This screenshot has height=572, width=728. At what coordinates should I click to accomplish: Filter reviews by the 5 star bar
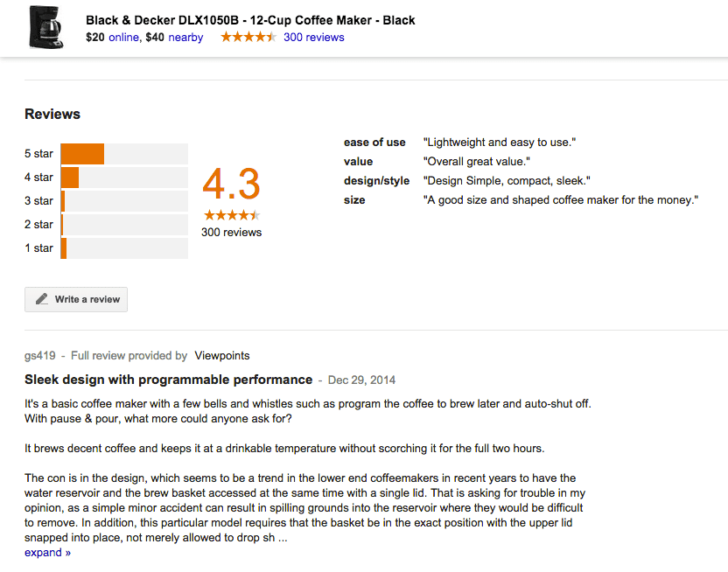[x=123, y=154]
